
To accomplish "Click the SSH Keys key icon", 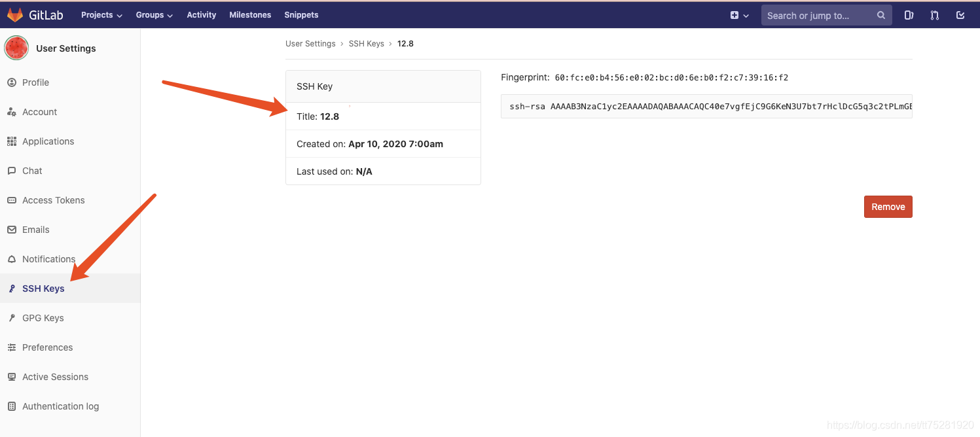I will tap(11, 288).
